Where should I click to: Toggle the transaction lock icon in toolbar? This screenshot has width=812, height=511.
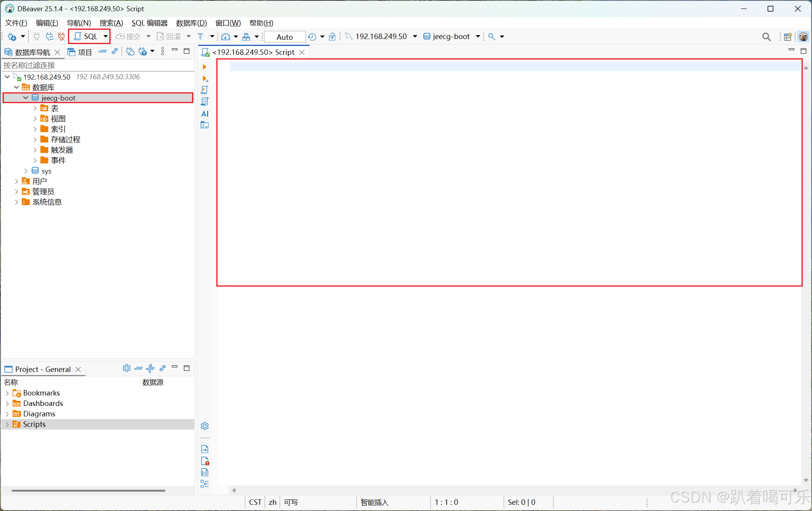tap(332, 37)
